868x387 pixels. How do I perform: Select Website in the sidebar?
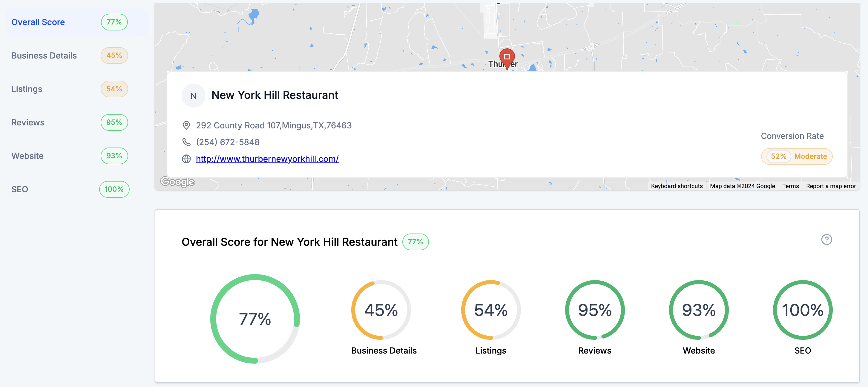click(28, 156)
